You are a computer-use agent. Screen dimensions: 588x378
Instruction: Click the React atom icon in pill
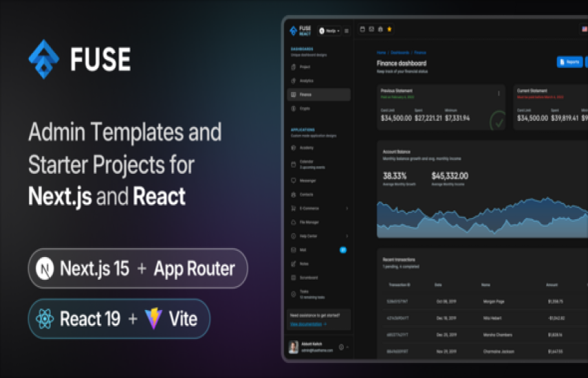[x=45, y=319]
